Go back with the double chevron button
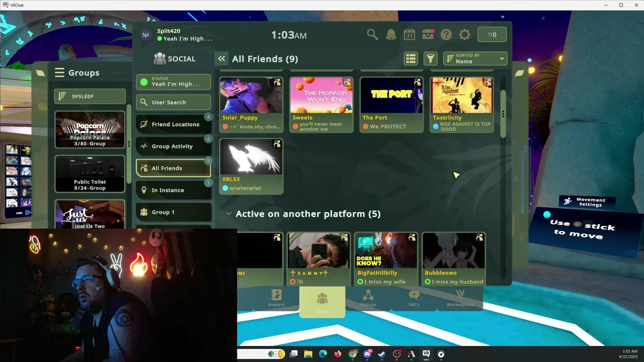Viewport: 644px width, 362px height. tap(221, 59)
